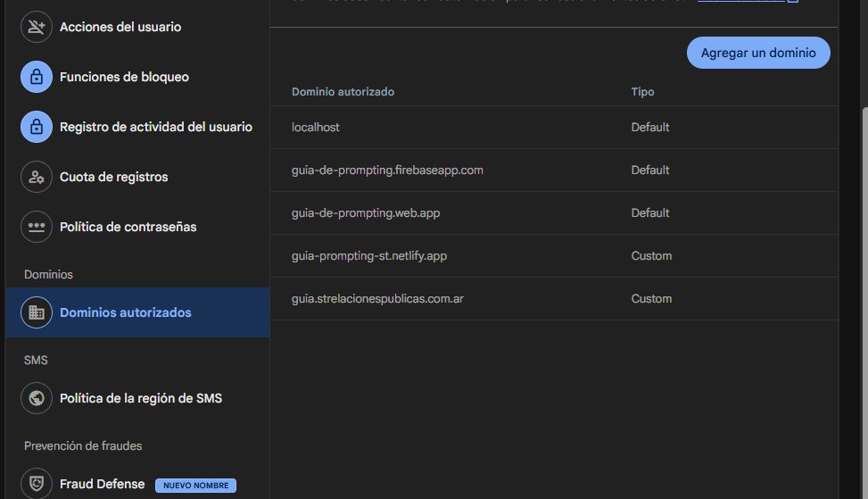
Task: Click Custom type for strelacionespublicas row
Action: (651, 298)
